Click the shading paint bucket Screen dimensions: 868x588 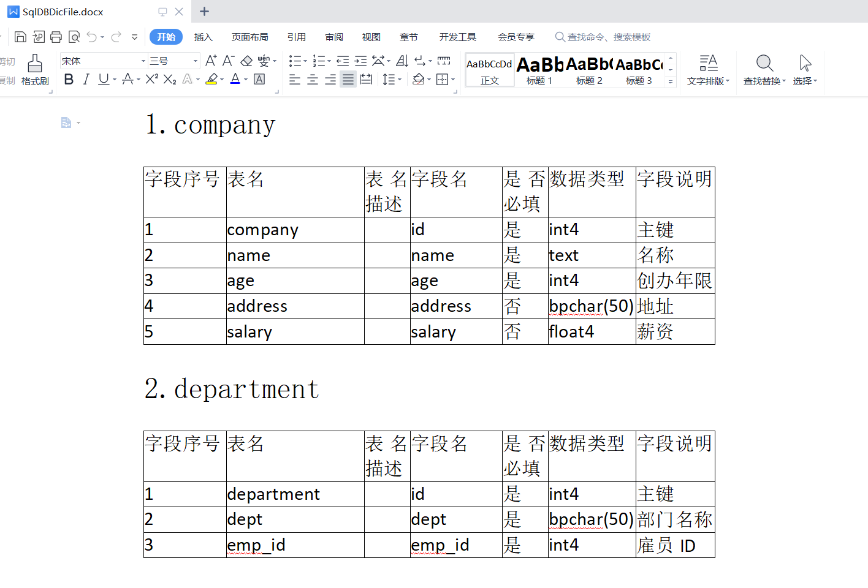pos(419,79)
